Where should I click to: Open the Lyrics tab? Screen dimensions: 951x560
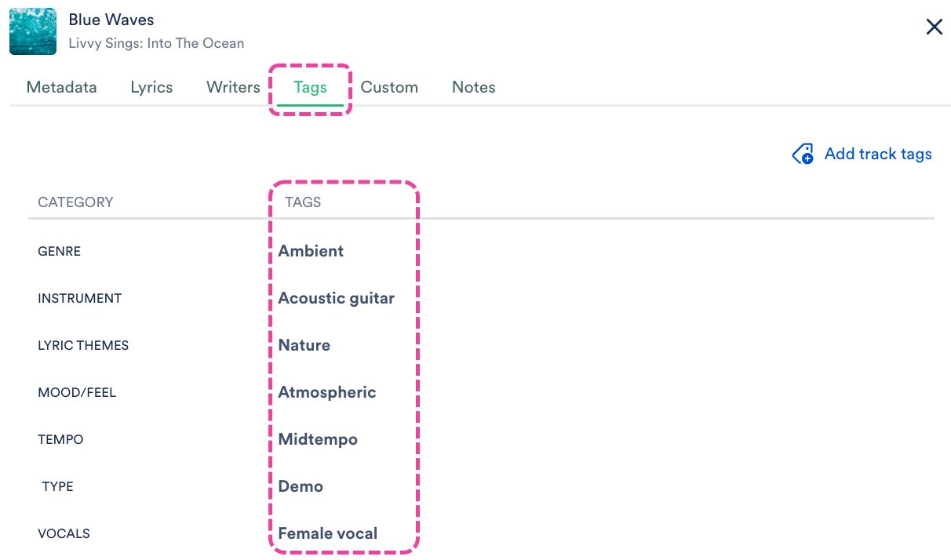tap(151, 87)
